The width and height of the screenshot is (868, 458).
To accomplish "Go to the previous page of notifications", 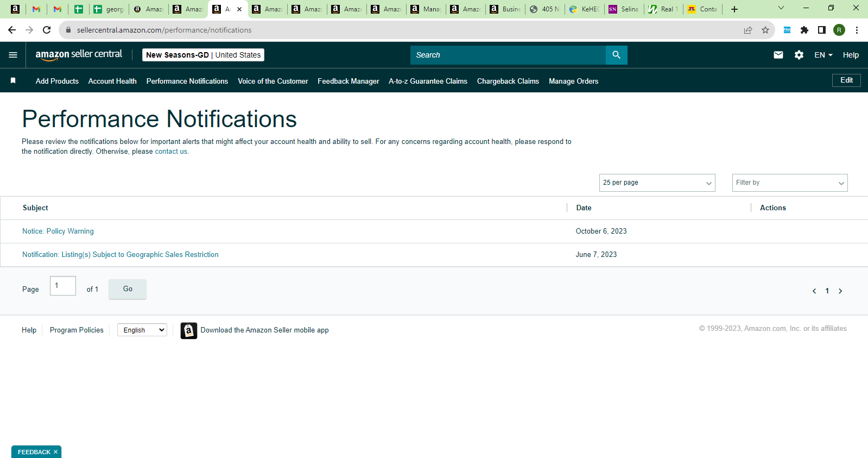I will point(814,291).
